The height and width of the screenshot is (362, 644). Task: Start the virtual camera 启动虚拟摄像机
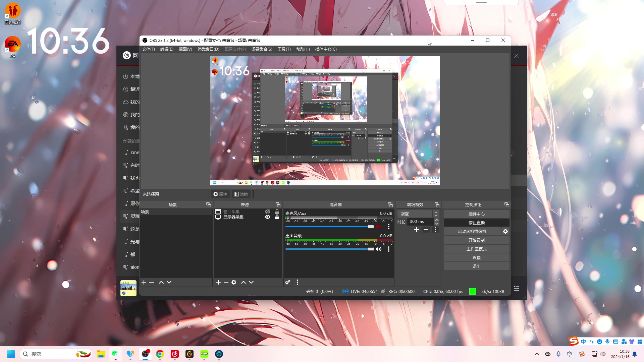pyautogui.click(x=472, y=231)
